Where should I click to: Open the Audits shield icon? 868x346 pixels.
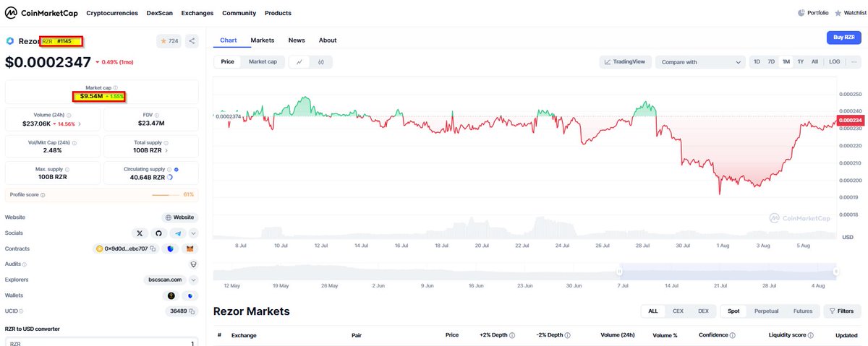pyautogui.click(x=193, y=264)
